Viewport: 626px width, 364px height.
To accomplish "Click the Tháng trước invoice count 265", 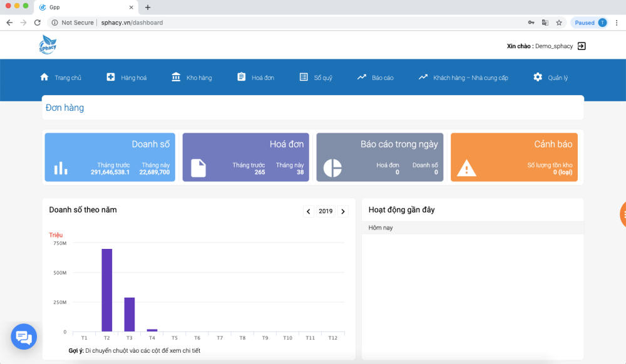I will (x=260, y=172).
